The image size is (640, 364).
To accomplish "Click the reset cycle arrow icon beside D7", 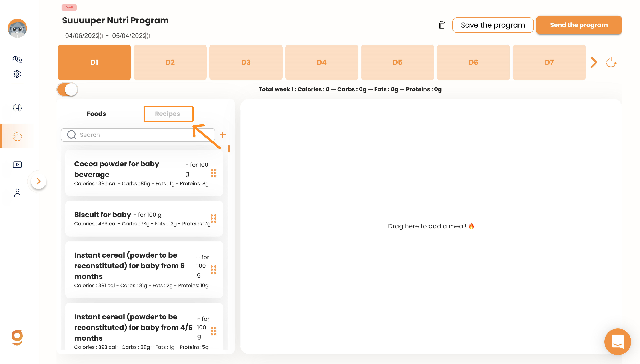I will [611, 63].
